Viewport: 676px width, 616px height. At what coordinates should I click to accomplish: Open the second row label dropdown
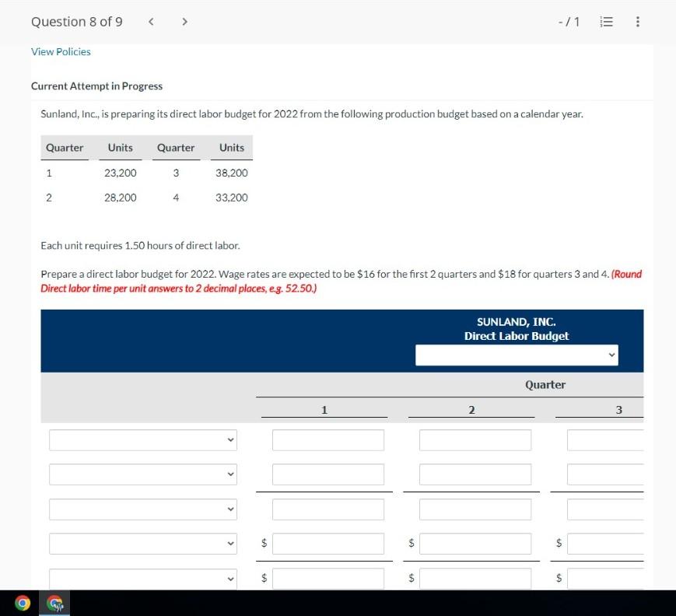[142, 474]
